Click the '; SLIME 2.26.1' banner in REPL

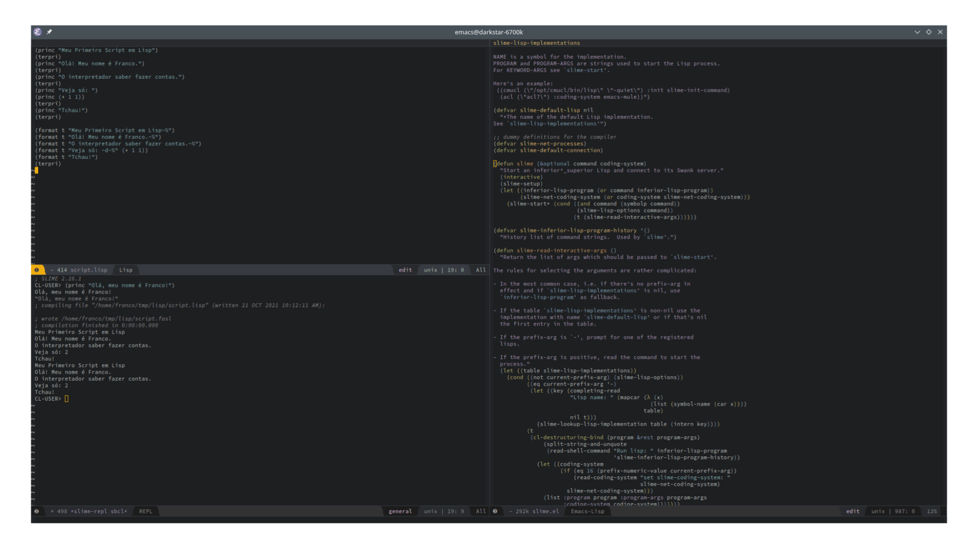[x=58, y=279]
